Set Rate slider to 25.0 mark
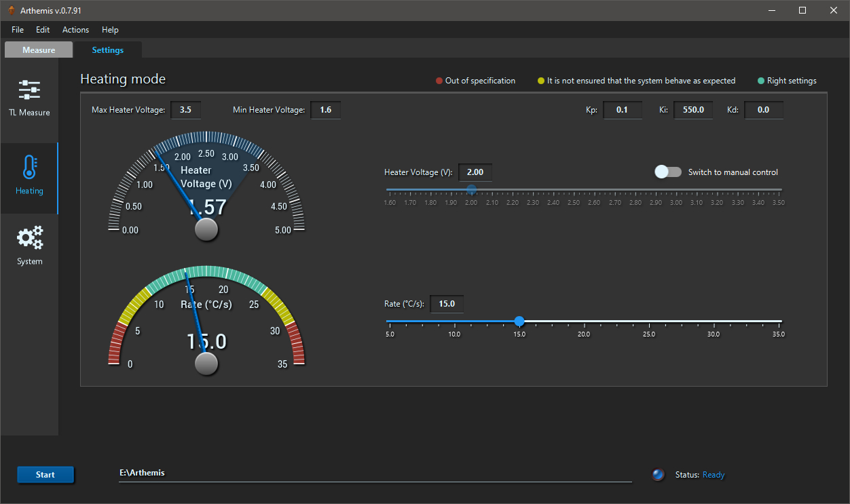This screenshot has width=850, height=504. [x=649, y=321]
